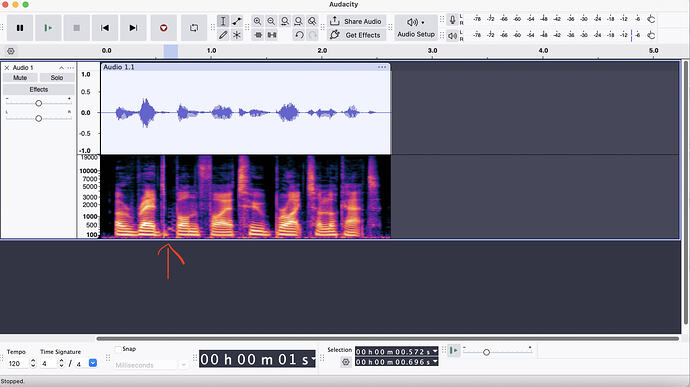
Task: Adjust the track gain slider
Action: (39, 103)
